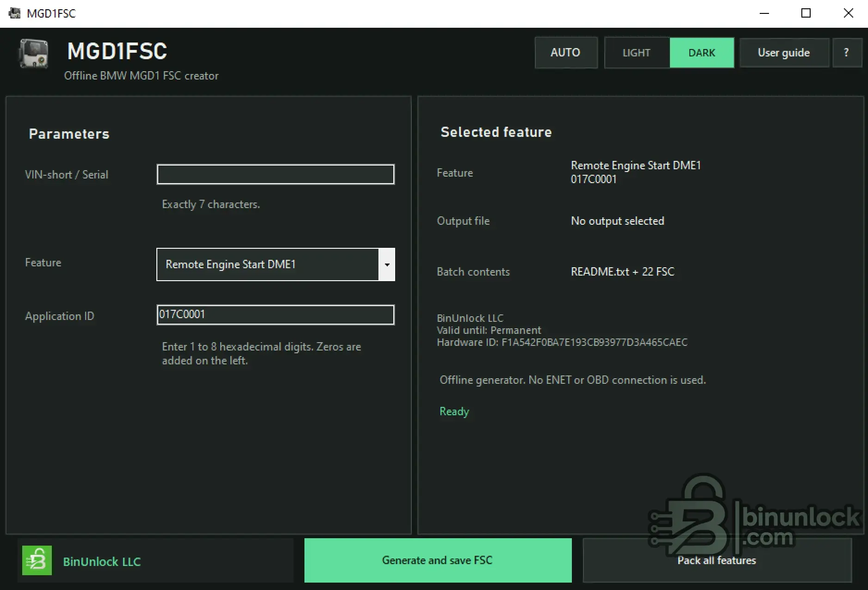
Task: Click Pack all features button
Action: [x=717, y=560]
